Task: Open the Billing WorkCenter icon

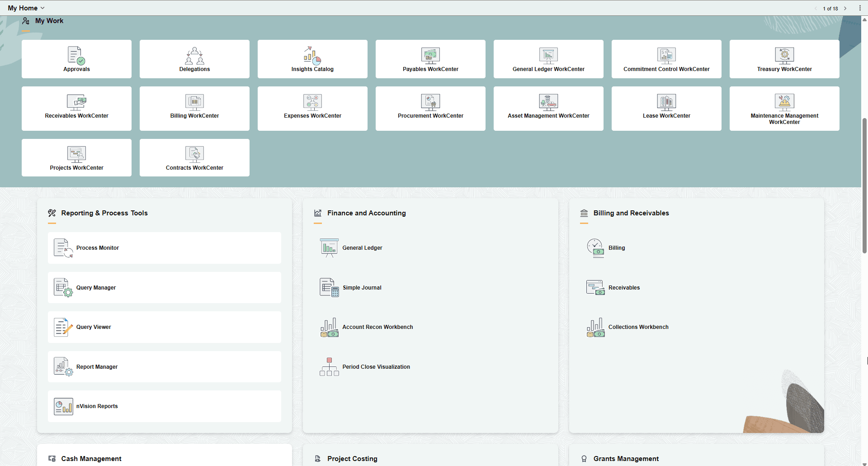Action: click(x=194, y=102)
